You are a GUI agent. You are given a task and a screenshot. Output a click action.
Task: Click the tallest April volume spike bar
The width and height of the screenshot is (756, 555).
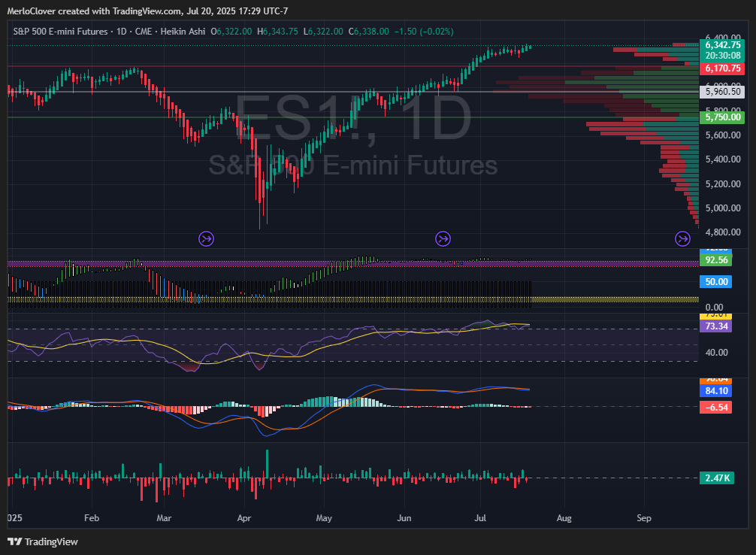pos(267,464)
